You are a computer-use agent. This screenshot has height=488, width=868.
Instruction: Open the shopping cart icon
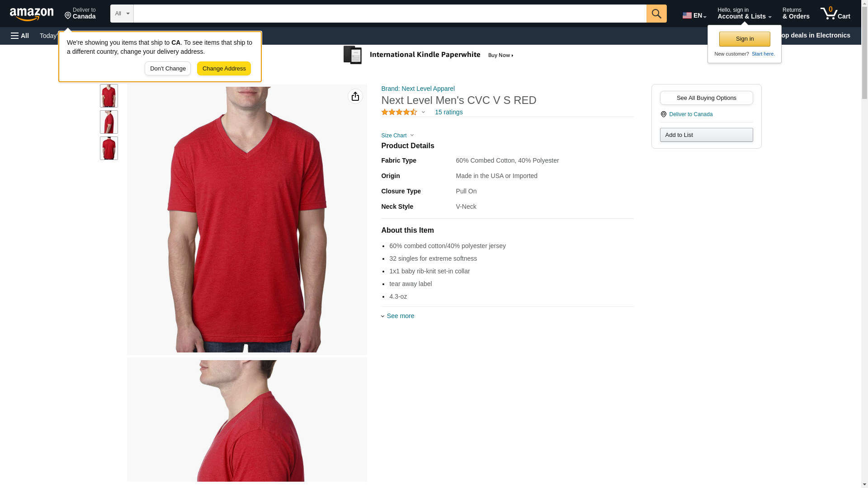[835, 14]
